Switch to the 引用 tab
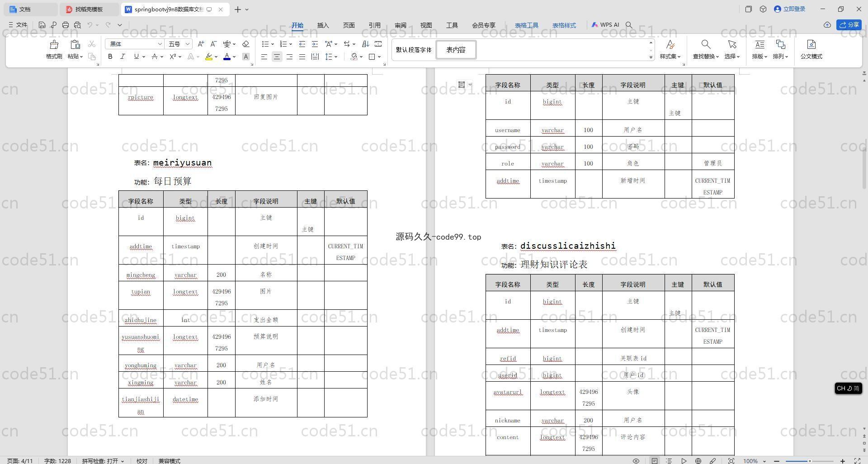 coord(374,25)
